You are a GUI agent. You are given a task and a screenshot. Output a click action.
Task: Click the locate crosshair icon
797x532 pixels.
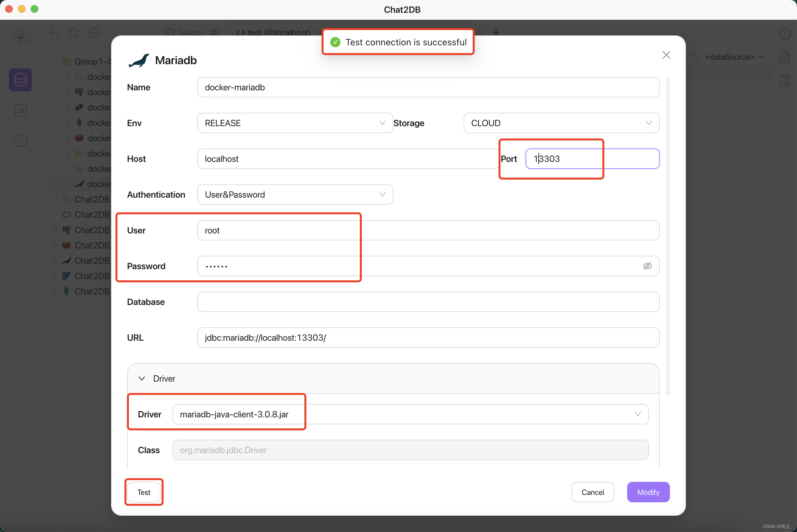click(x=94, y=33)
